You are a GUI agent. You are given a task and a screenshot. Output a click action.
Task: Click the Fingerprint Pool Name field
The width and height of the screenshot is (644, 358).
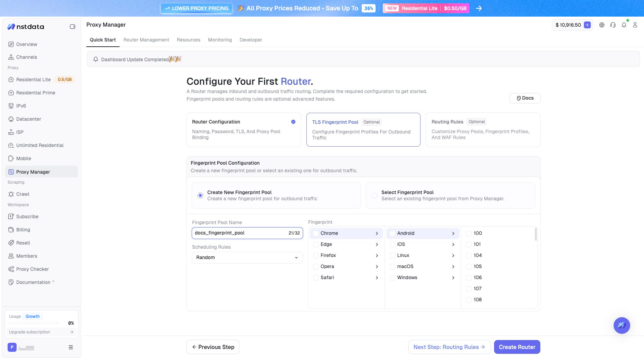click(247, 233)
